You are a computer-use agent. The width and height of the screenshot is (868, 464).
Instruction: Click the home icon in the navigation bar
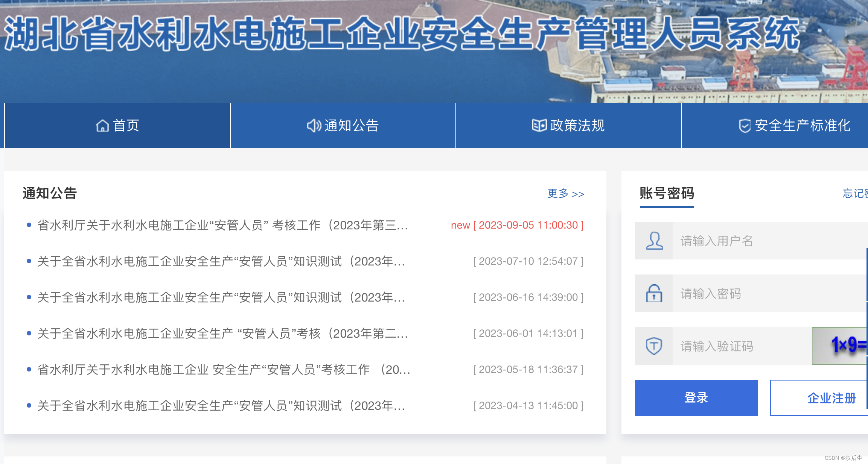[102, 126]
